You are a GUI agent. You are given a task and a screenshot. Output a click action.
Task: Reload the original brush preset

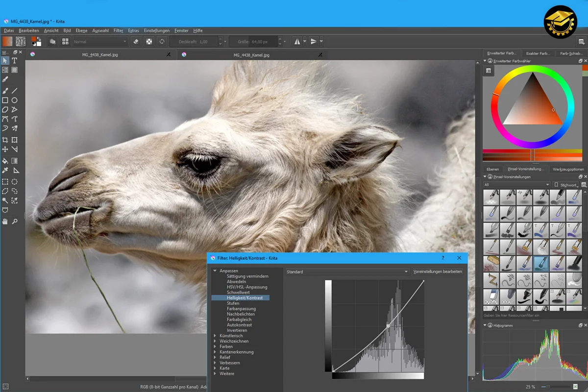click(162, 42)
